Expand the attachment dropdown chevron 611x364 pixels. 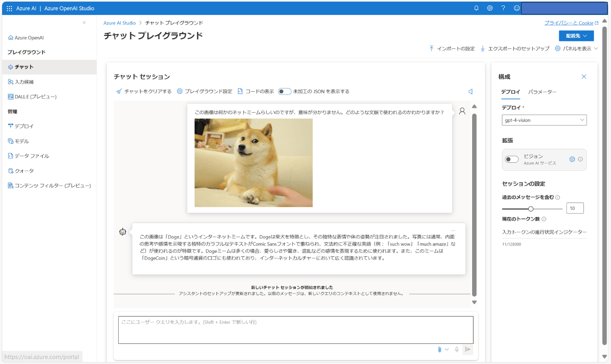point(447,350)
